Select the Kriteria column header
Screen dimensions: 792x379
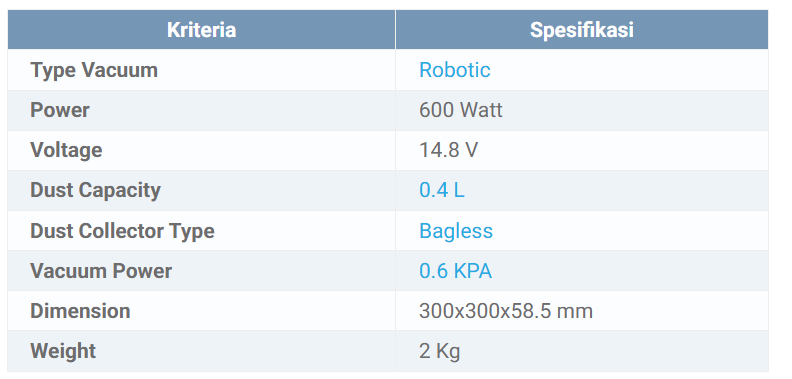coord(202,29)
